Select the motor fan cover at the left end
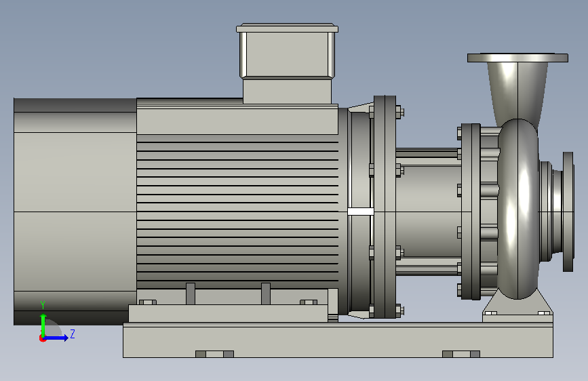588x381 pixels. 75,212
